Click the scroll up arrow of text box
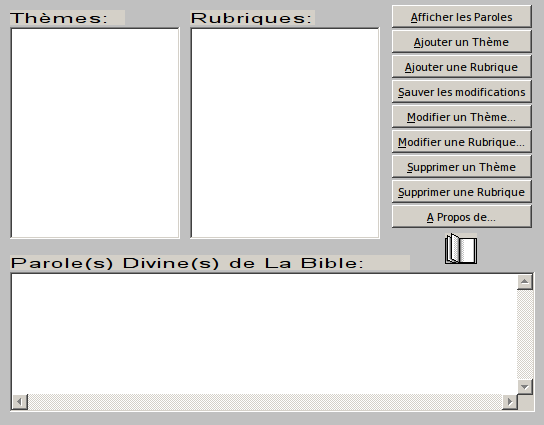Viewport: 544px width, 425px height. 525,282
